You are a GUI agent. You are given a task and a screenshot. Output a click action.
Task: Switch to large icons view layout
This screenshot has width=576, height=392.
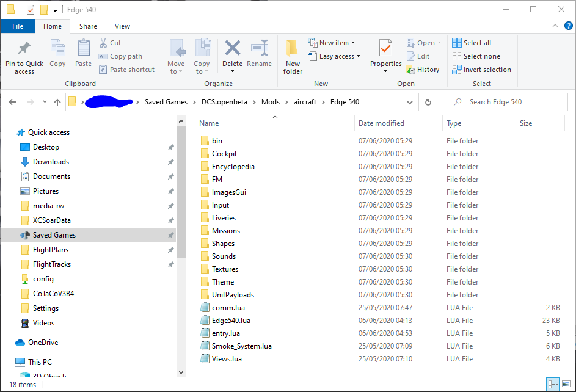click(x=566, y=384)
